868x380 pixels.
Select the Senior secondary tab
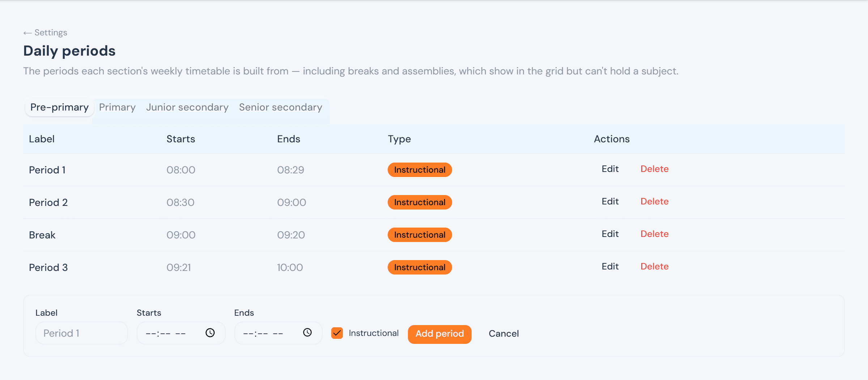281,107
